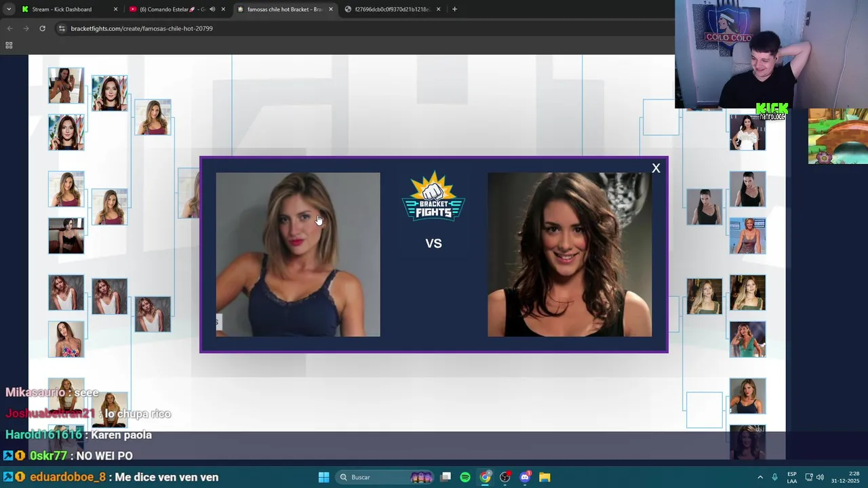Click the Bracket Fights logo
Image resolution: width=868 pixels, height=488 pixels.
433,196
